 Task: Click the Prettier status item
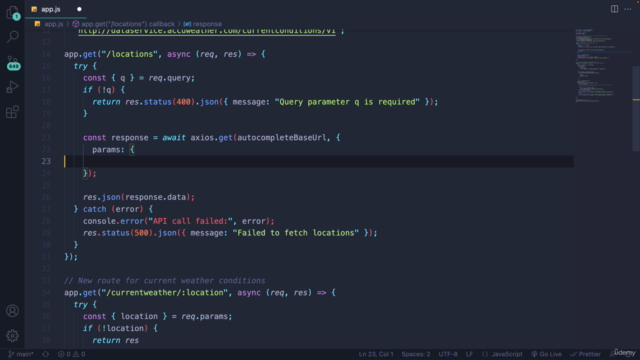(x=585, y=354)
